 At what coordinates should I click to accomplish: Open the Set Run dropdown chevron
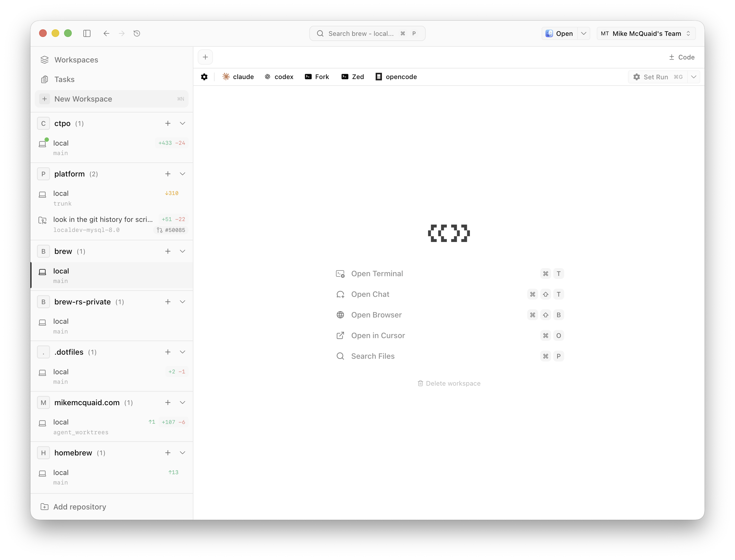tap(694, 77)
